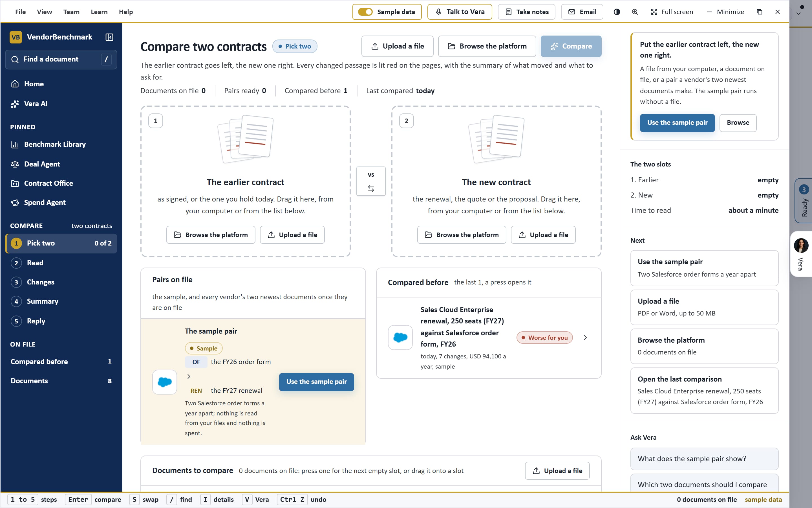Click sample data label in status bar

[763, 499]
